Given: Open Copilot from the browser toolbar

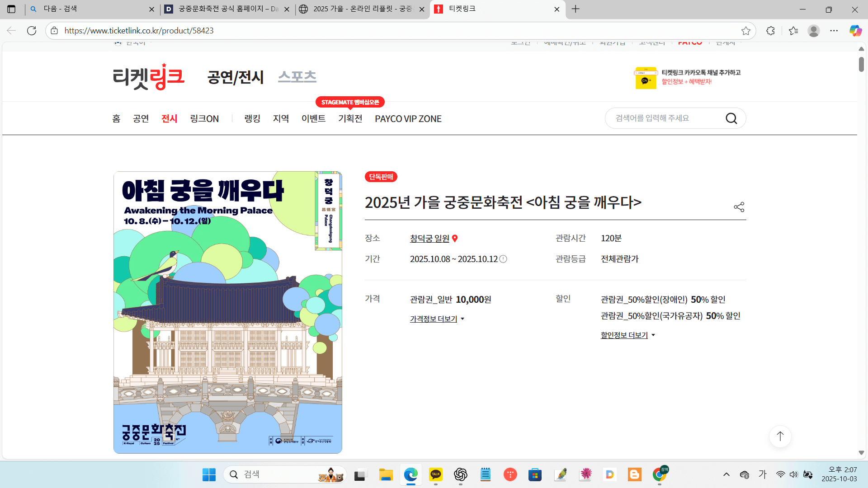Looking at the screenshot, I should (x=855, y=30).
